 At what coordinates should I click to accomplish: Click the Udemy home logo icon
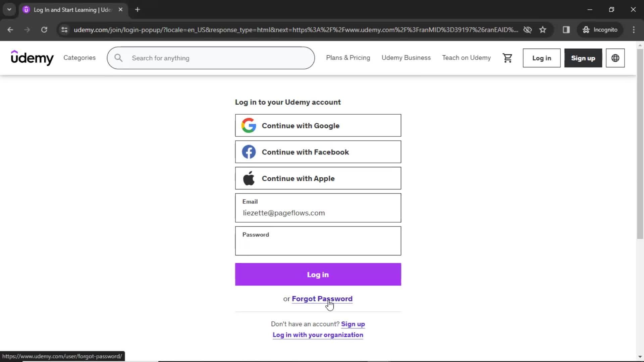click(32, 58)
